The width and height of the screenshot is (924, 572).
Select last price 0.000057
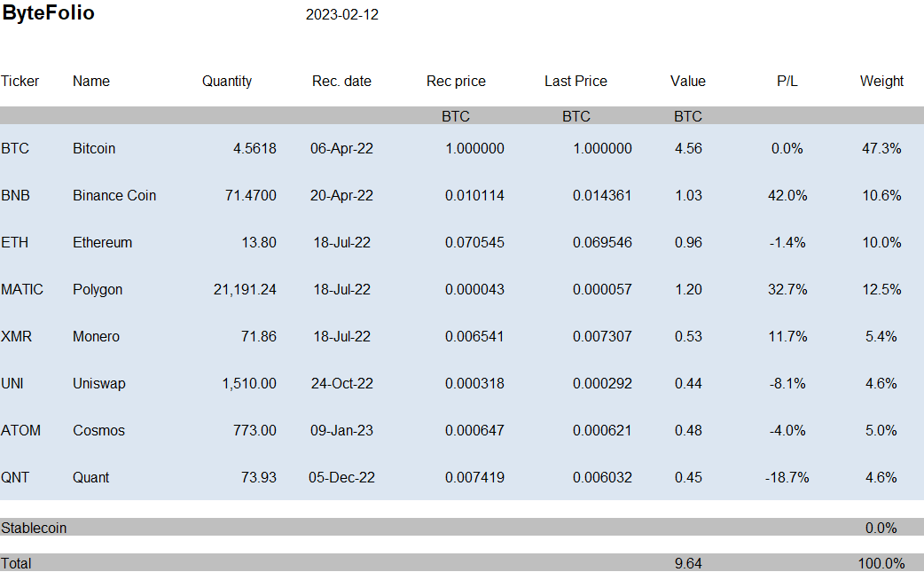602,290
